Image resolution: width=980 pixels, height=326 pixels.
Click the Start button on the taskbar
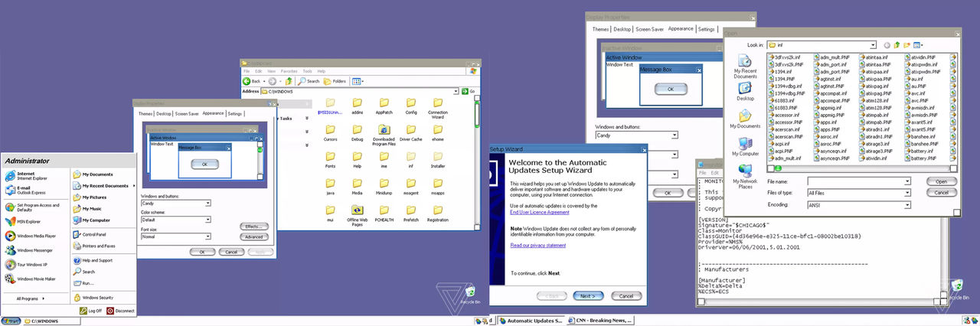10,321
